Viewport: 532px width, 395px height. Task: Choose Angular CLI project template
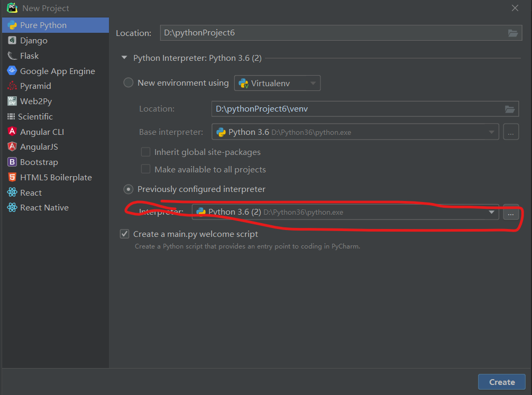[x=56, y=132]
